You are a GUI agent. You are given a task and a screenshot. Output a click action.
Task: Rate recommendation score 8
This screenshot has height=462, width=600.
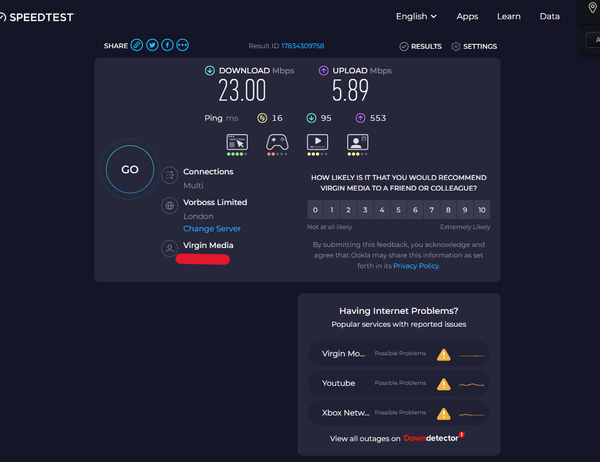click(448, 209)
